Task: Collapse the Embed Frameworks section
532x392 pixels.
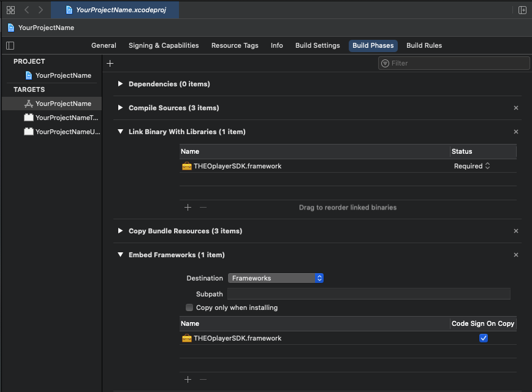Action: click(x=120, y=255)
